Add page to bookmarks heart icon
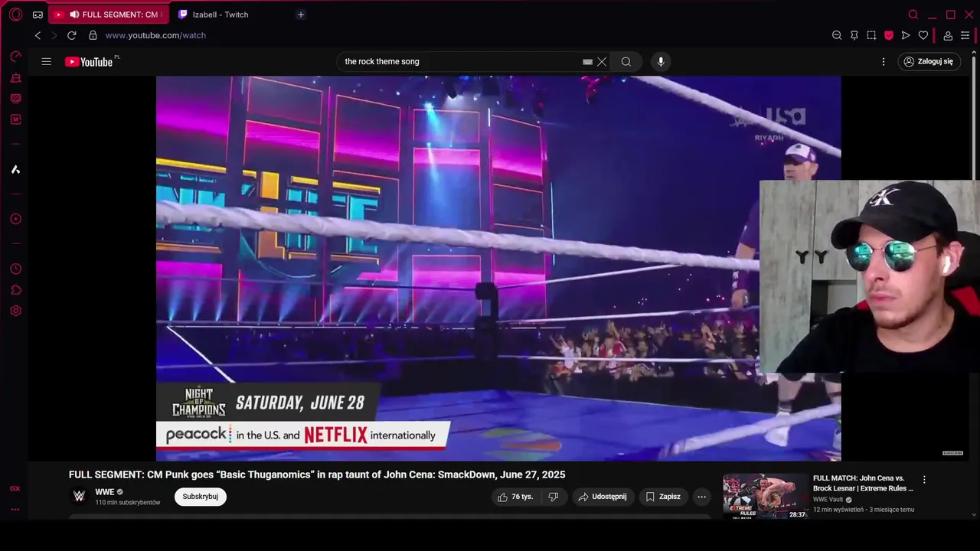 (x=923, y=35)
